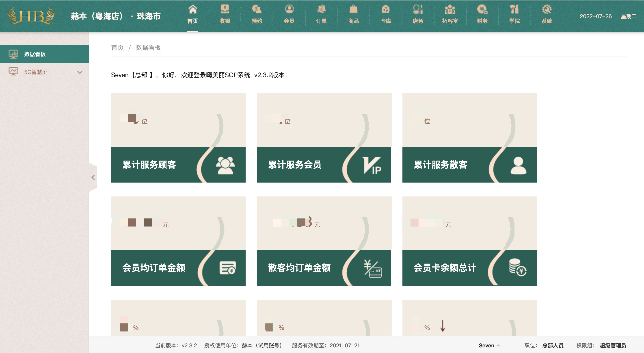Viewport: 644px width, 353px height.
Task: Click the yen card icon on 散客均订单金额 card
Action: [373, 268]
